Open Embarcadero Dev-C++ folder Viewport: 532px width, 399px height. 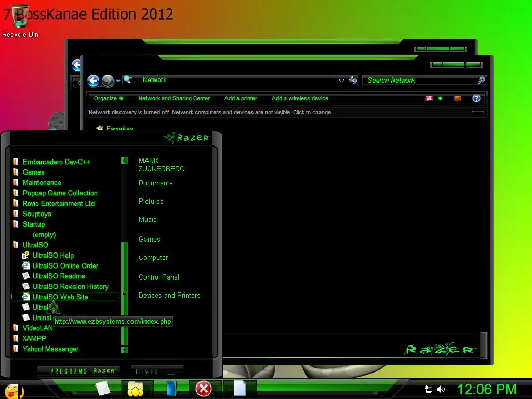[x=57, y=162]
